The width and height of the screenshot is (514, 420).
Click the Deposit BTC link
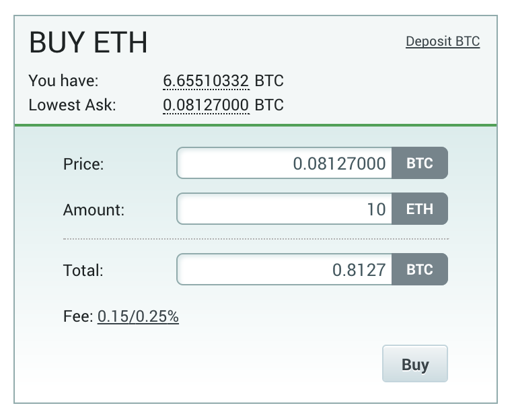coord(443,42)
